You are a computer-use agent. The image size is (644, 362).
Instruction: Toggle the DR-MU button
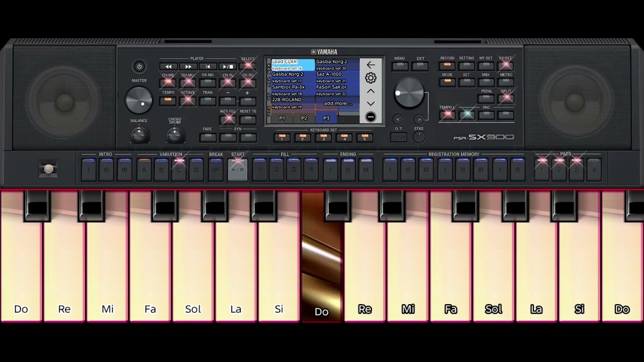click(208, 82)
